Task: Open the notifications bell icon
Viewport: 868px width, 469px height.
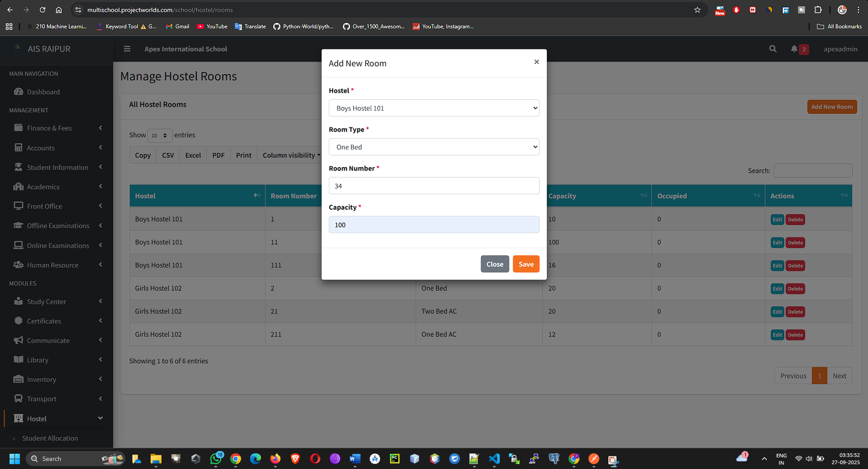Action: click(794, 49)
